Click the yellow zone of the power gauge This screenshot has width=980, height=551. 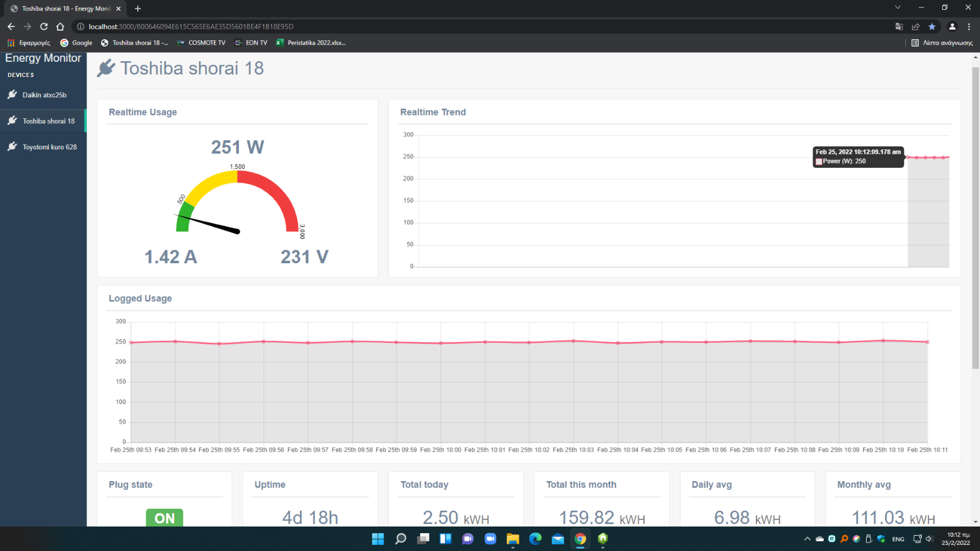click(x=208, y=185)
